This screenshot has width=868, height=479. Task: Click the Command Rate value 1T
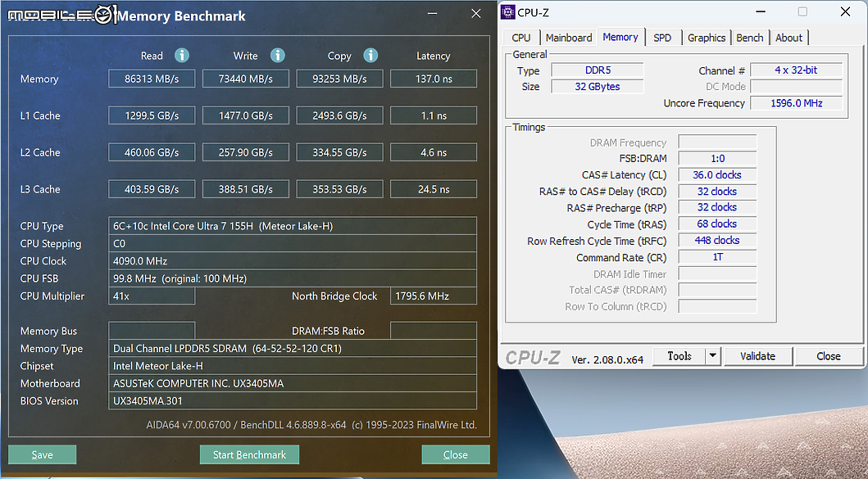[x=717, y=257]
